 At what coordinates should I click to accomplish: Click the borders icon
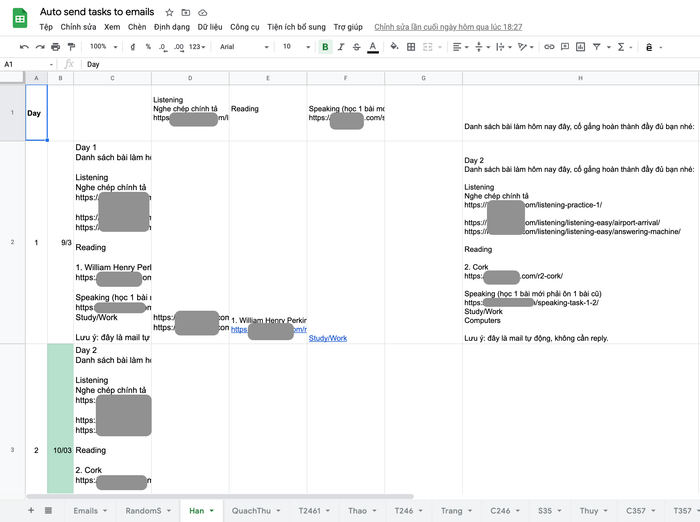(411, 47)
